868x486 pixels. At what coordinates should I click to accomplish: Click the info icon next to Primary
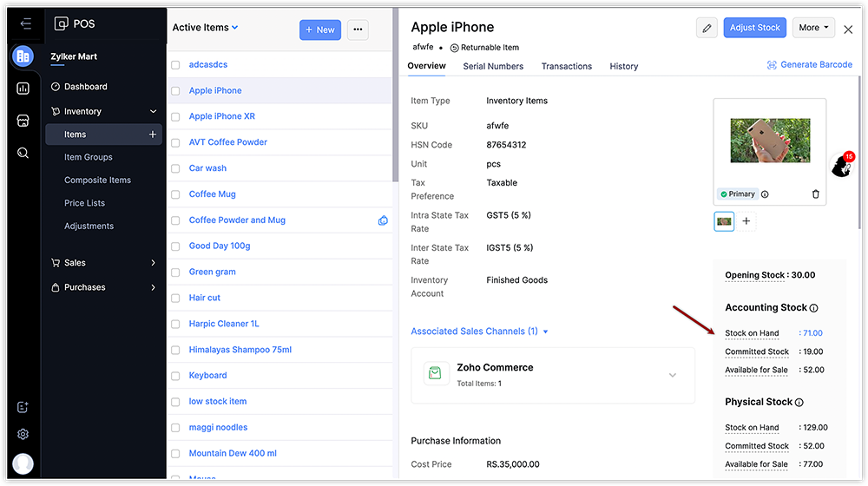[765, 194]
